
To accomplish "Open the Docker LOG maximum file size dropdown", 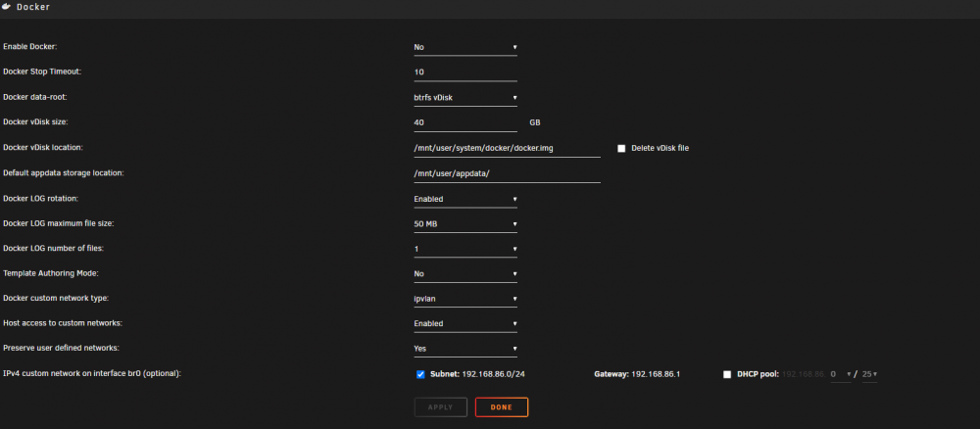I will pyautogui.click(x=465, y=224).
